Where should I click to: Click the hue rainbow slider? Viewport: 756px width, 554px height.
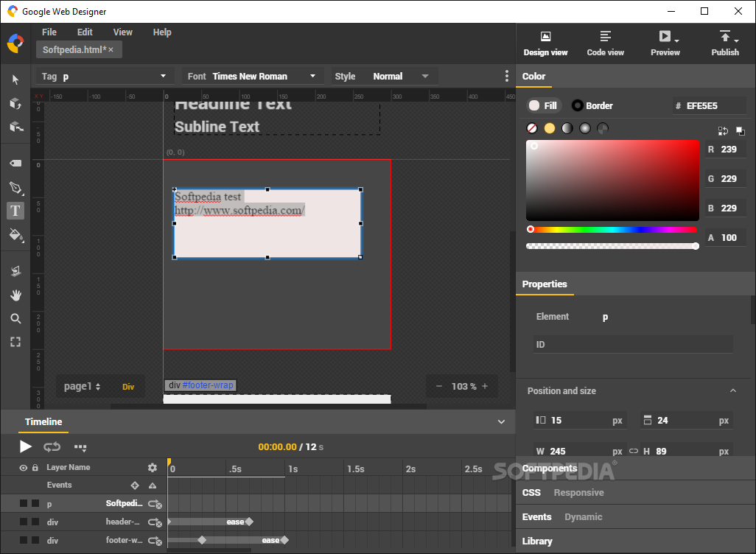[612, 230]
